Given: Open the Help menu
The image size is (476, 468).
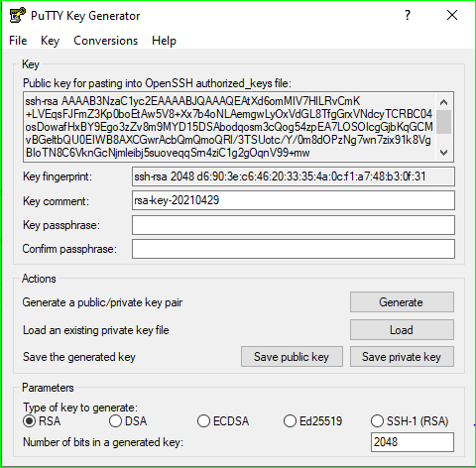Looking at the screenshot, I should click(164, 41).
